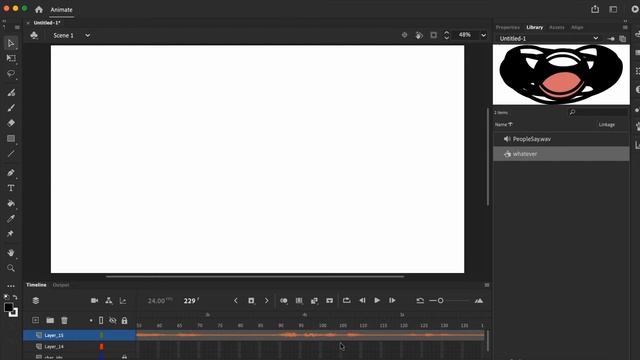Toggle edit multiple frames
This screenshot has height=360, width=640.
pyautogui.click(x=299, y=301)
